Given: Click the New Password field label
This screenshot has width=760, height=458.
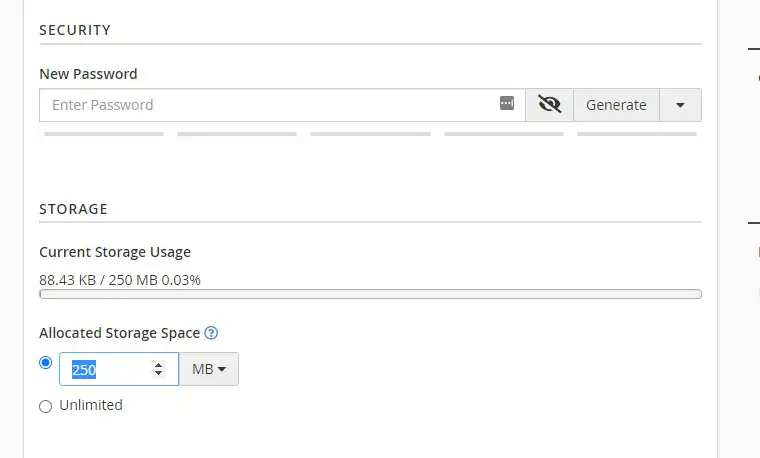Looking at the screenshot, I should (x=88, y=74).
